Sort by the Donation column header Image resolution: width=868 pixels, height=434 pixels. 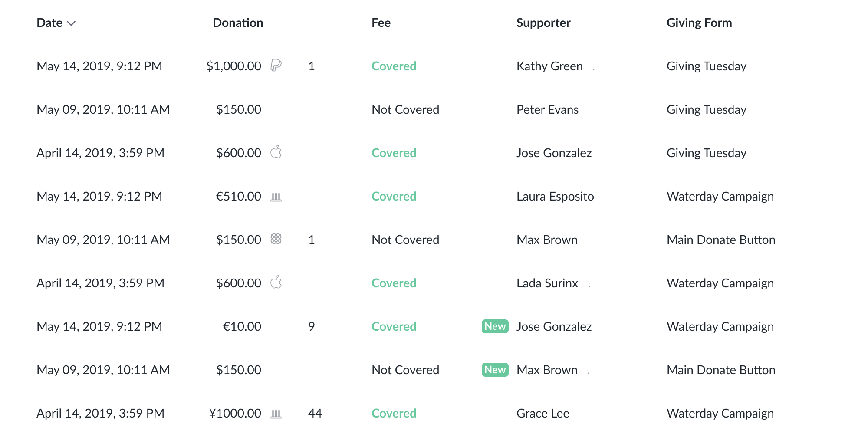[x=238, y=23]
